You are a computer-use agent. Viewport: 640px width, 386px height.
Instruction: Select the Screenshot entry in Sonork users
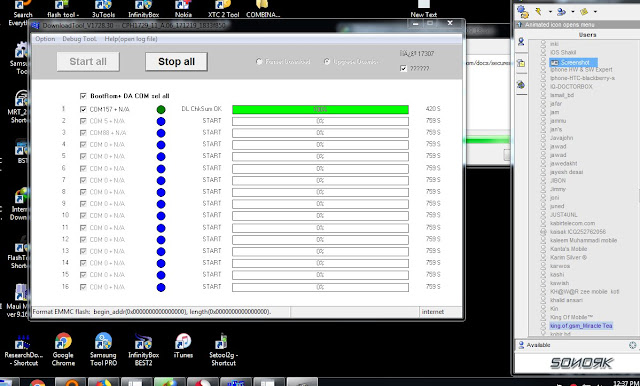click(573, 62)
